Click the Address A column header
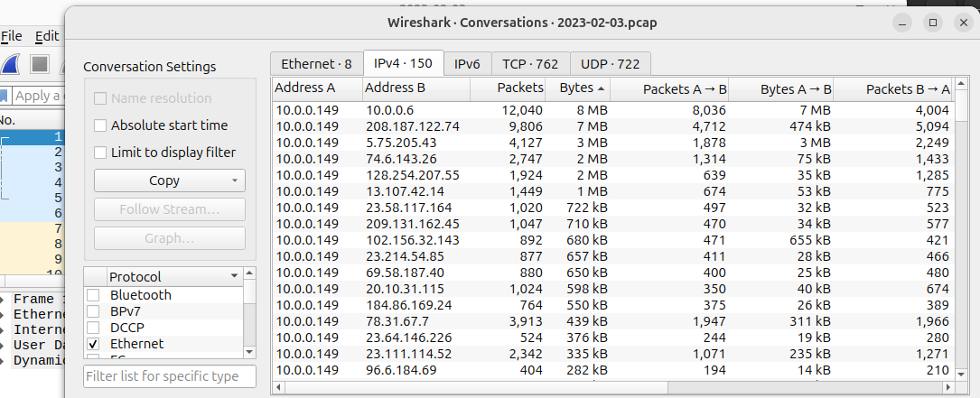 click(317, 88)
